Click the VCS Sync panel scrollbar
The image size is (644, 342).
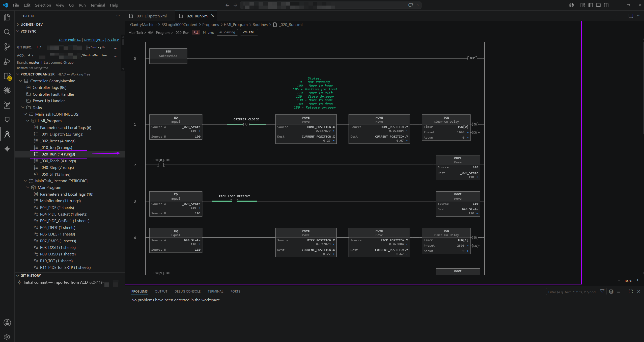pos(123,42)
